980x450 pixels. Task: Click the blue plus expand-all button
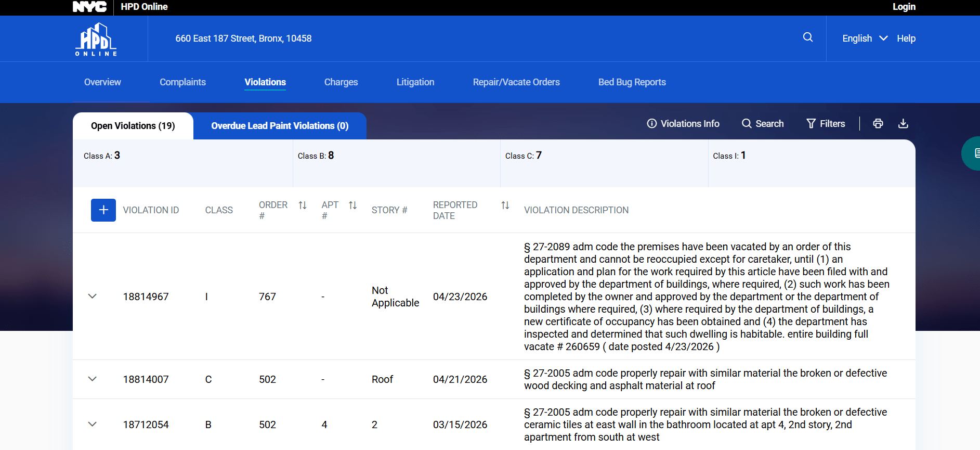[x=103, y=210]
